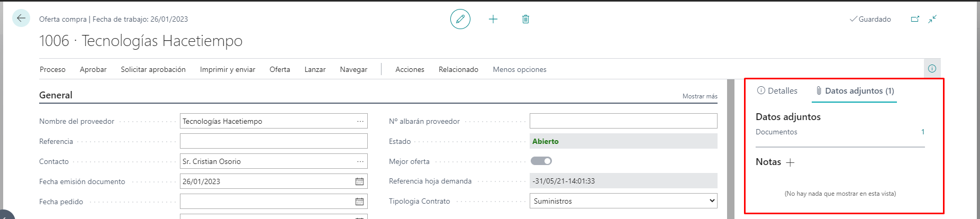Click the Abierto status value

(546, 141)
